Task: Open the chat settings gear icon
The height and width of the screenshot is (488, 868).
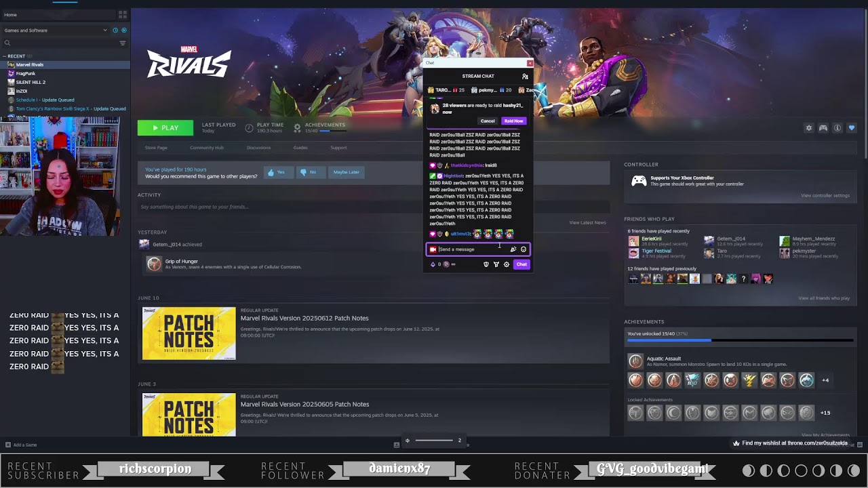Action: 506,264
